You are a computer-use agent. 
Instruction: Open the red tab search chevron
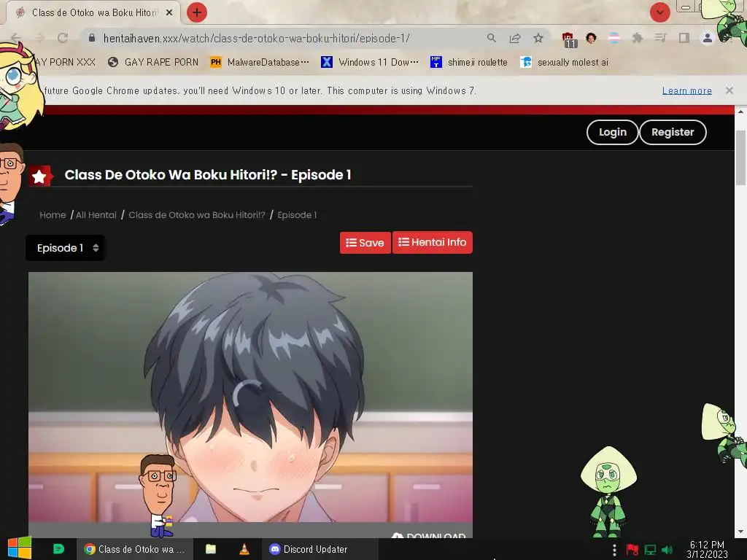coord(659,12)
